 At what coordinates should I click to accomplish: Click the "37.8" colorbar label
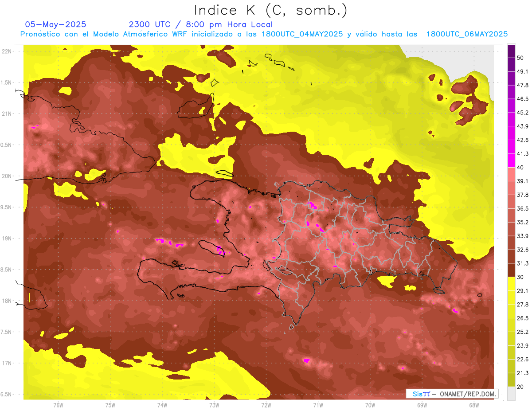pyautogui.click(x=523, y=195)
